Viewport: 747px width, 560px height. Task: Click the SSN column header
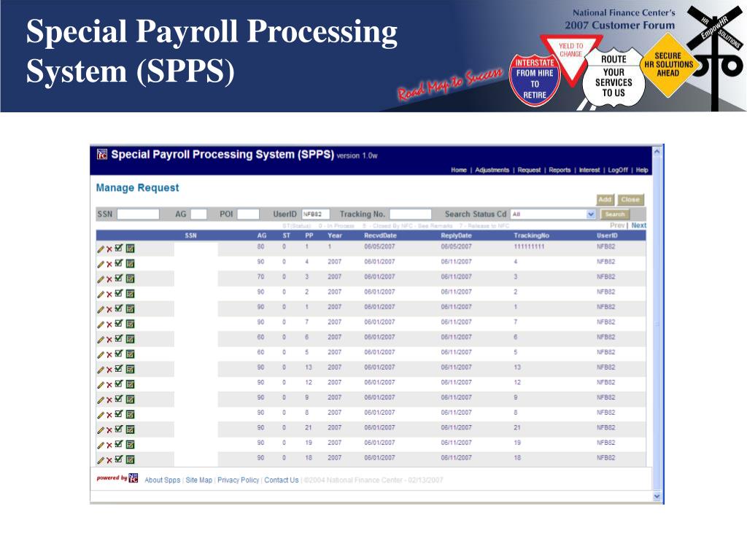click(190, 236)
